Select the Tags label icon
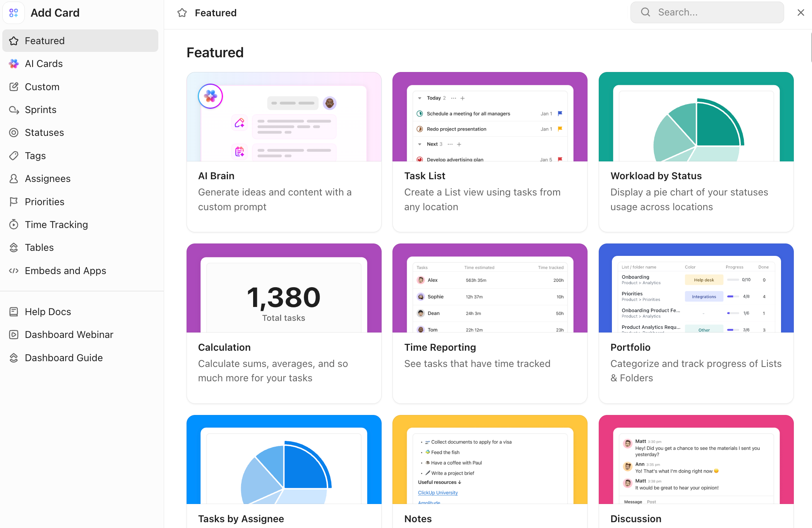The width and height of the screenshot is (812, 528). pos(14,155)
